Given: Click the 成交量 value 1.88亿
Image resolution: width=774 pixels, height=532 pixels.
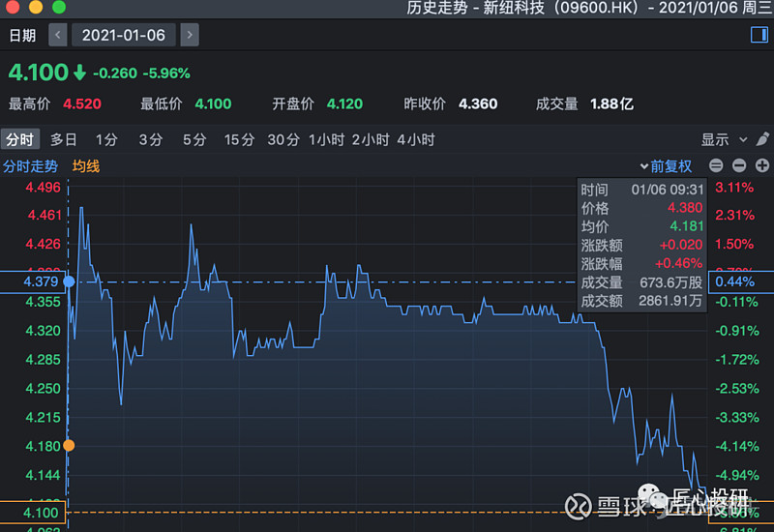Looking at the screenshot, I should [611, 104].
